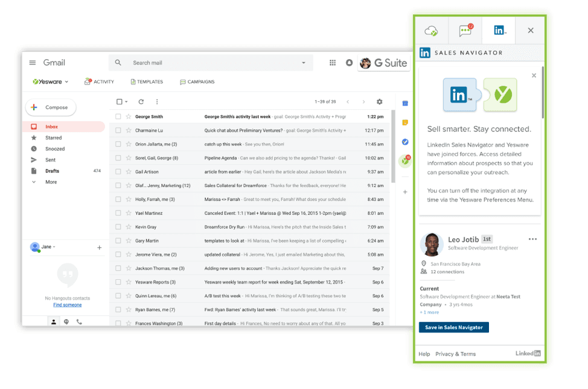Open the Campaigns menu in Yesware toolbar
The image size is (588, 389).
coord(197,82)
